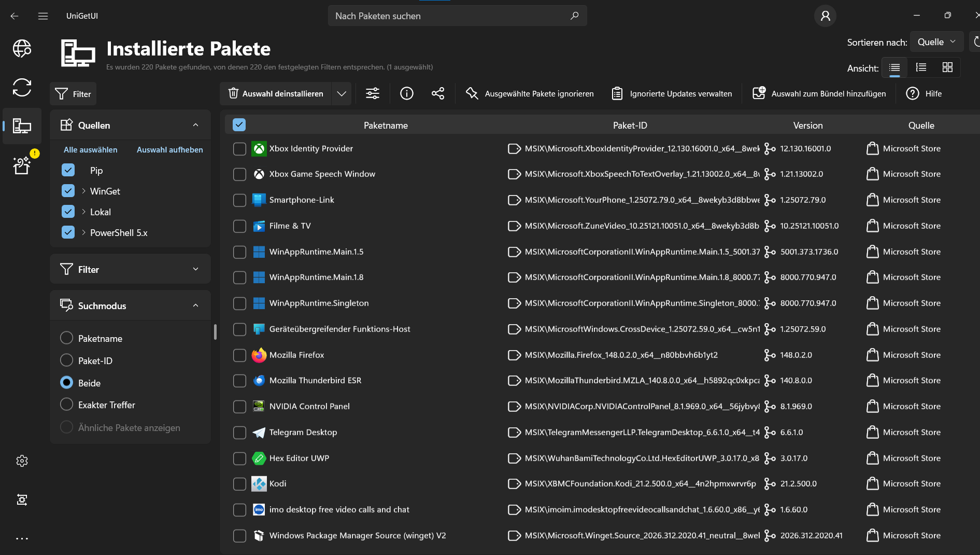Sort by the Version column header
The height and width of the screenshot is (555, 980).
pos(807,125)
